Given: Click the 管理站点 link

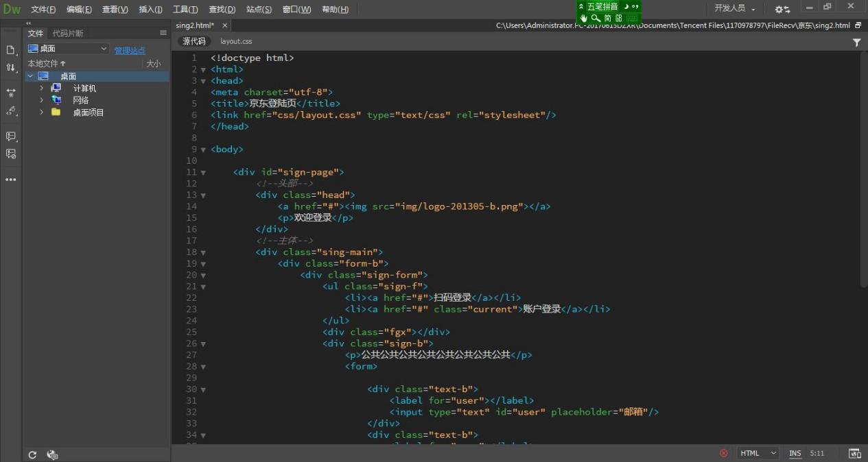Looking at the screenshot, I should pos(130,50).
